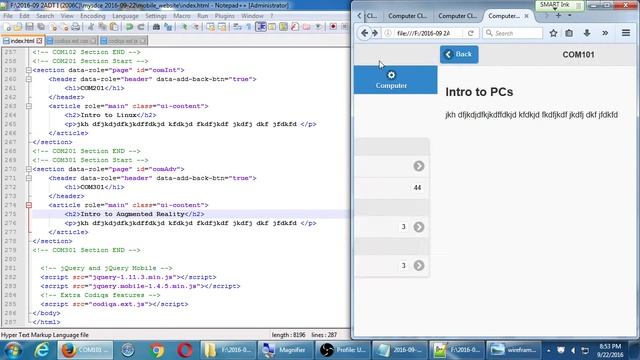The height and width of the screenshot is (360, 640).
Task: Close the active Computer Firefox tab
Action: [x=527, y=16]
